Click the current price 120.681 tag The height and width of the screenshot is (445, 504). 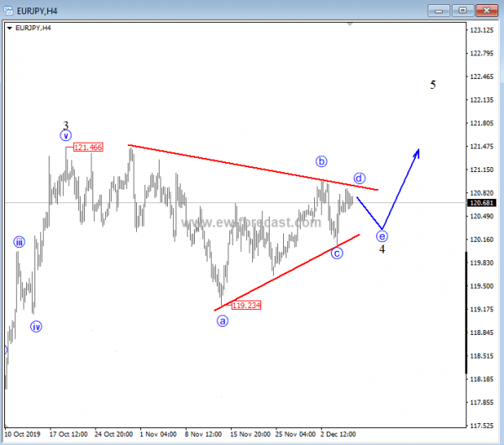(480, 203)
